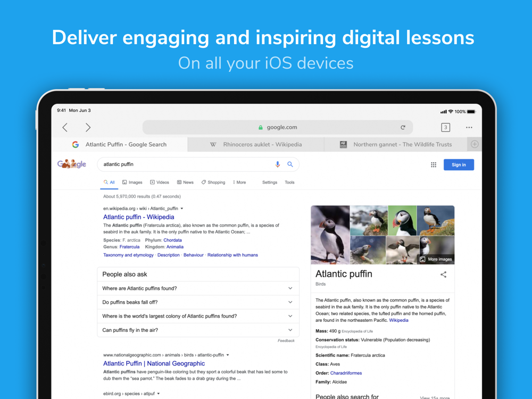Select the News results tab
Screen dimensions: 532x399
coord(185,182)
